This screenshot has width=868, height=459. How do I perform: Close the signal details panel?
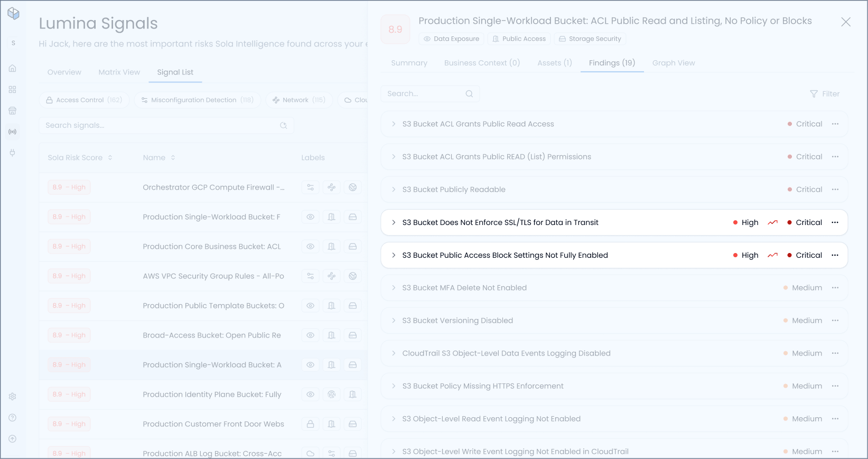click(846, 22)
